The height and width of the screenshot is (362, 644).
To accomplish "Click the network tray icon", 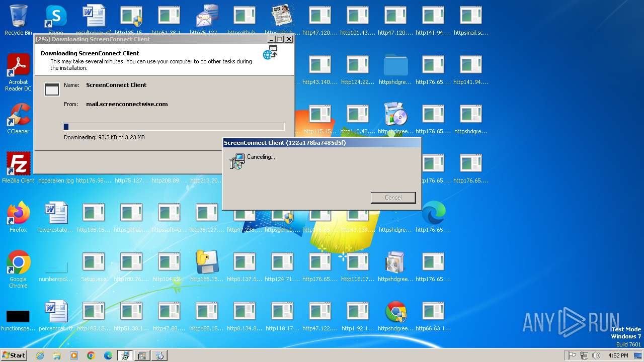I will point(584,355).
